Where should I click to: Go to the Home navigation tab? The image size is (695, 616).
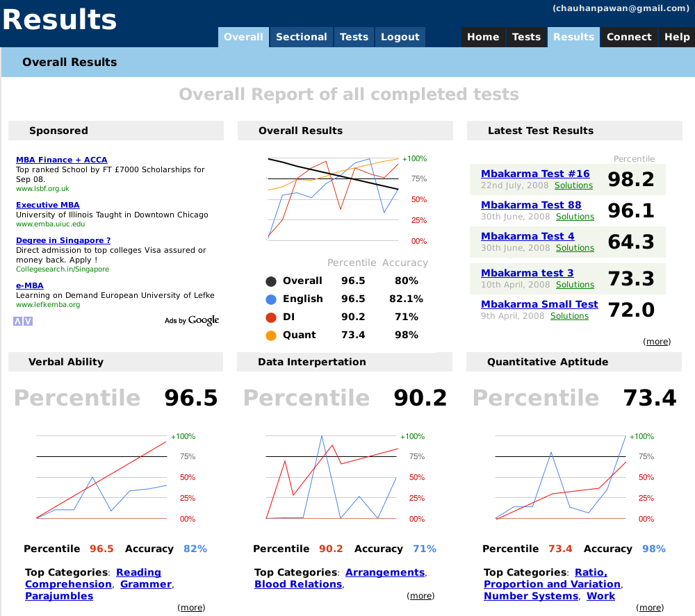(x=483, y=38)
